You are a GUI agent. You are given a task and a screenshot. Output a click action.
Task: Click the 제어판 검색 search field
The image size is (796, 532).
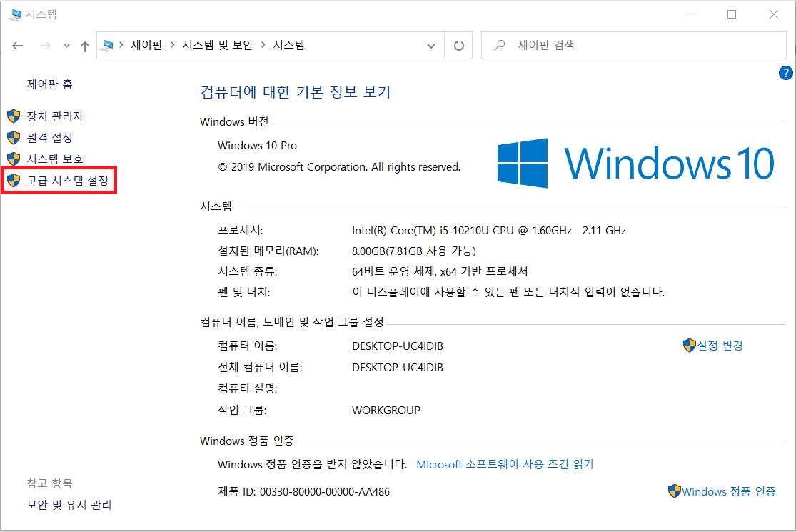[x=633, y=45]
